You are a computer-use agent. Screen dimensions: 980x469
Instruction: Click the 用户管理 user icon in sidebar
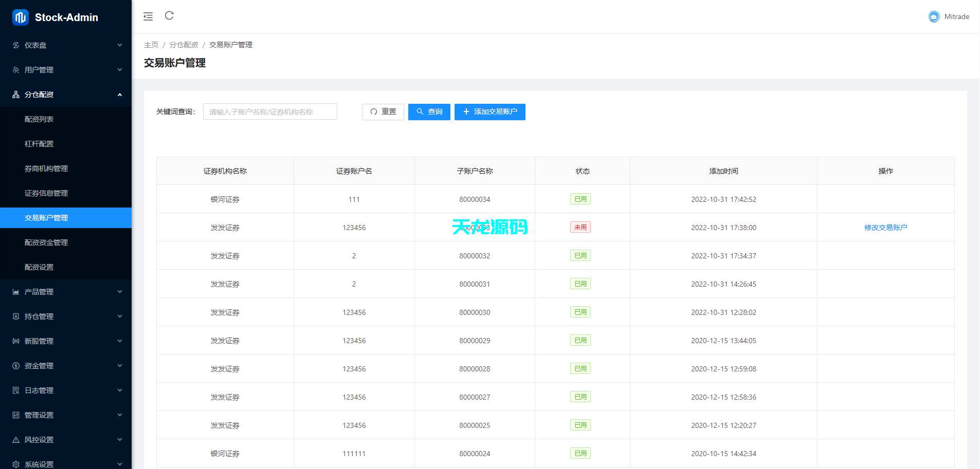coord(16,70)
